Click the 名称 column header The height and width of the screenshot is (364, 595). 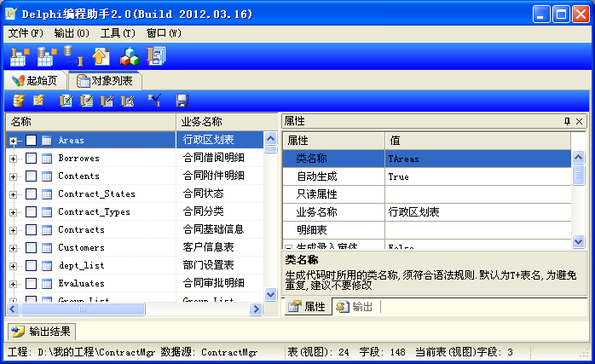90,122
